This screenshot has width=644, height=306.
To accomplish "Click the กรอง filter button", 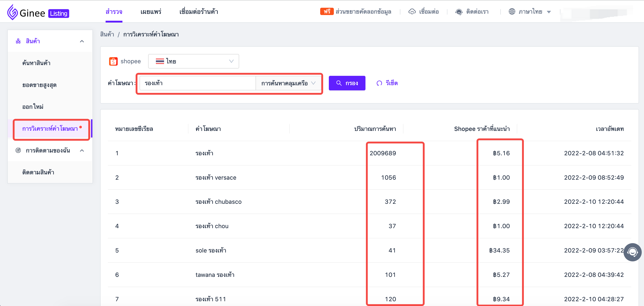I will pyautogui.click(x=347, y=83).
